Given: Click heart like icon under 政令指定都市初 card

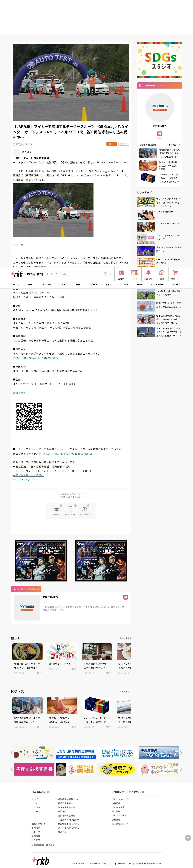Looking at the screenshot, I should (x=38, y=727).
